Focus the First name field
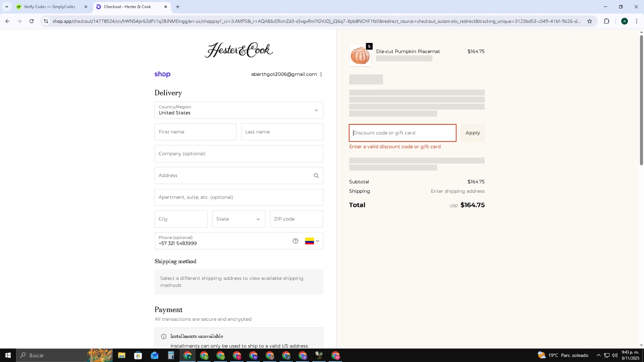This screenshot has height=362, width=644. tap(195, 132)
